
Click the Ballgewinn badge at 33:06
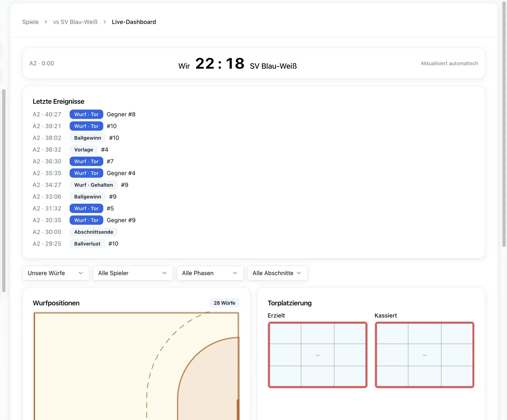click(88, 197)
